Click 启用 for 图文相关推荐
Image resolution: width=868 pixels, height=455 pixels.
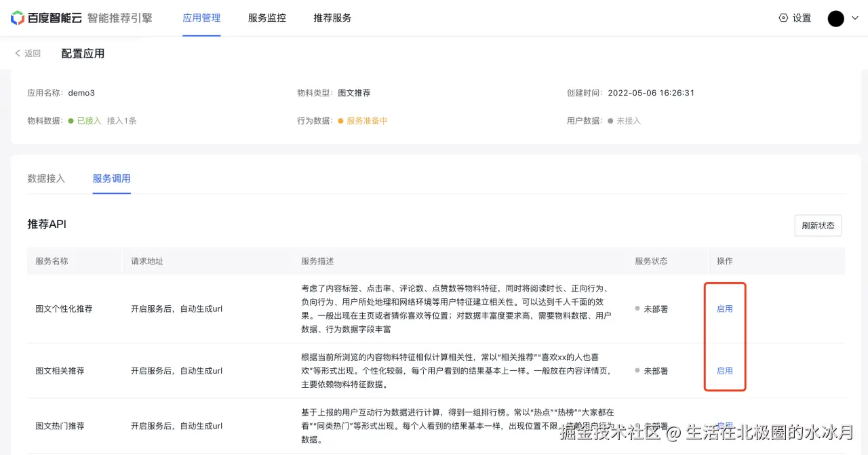(x=725, y=371)
